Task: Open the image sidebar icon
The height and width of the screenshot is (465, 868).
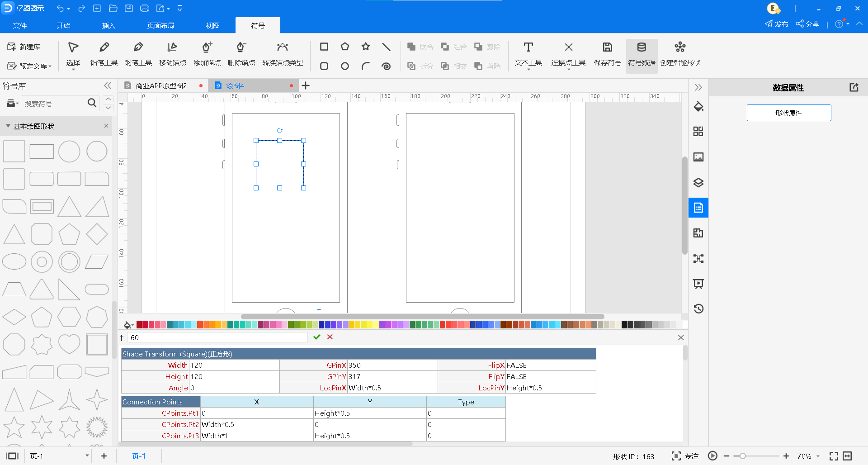Action: tap(698, 157)
